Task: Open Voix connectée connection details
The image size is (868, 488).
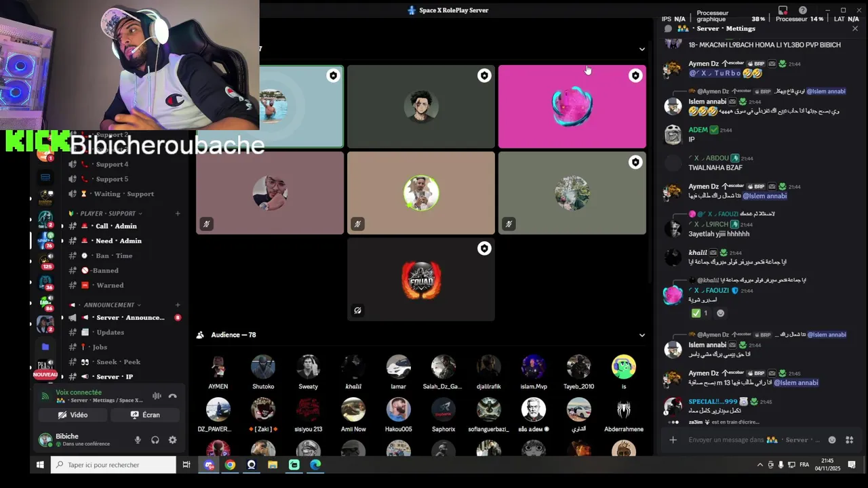Action: 79,392
